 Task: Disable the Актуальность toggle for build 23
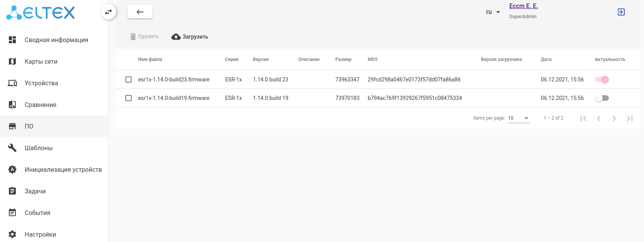[602, 80]
